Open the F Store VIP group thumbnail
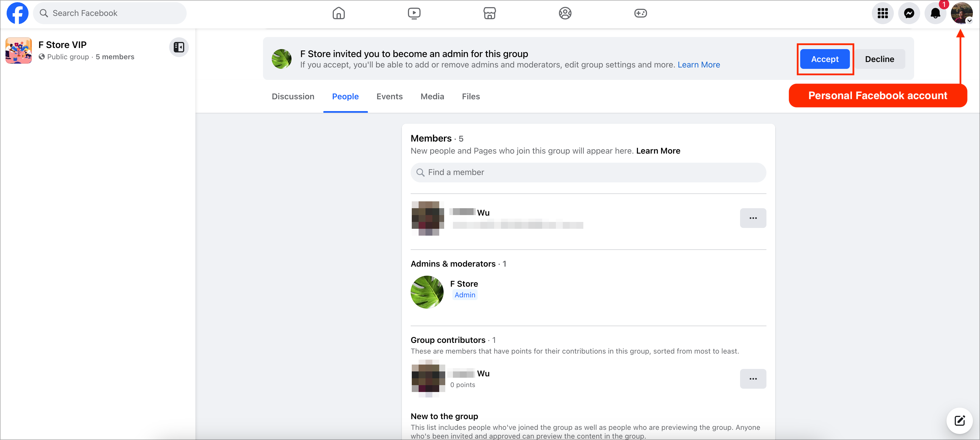Viewport: 980px width, 440px height. pyautogui.click(x=19, y=50)
